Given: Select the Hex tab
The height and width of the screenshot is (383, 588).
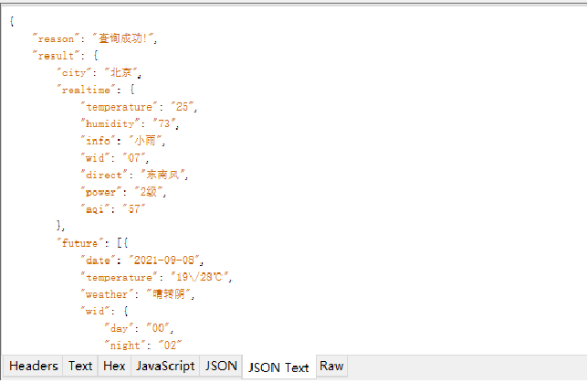Looking at the screenshot, I should click(x=114, y=366).
